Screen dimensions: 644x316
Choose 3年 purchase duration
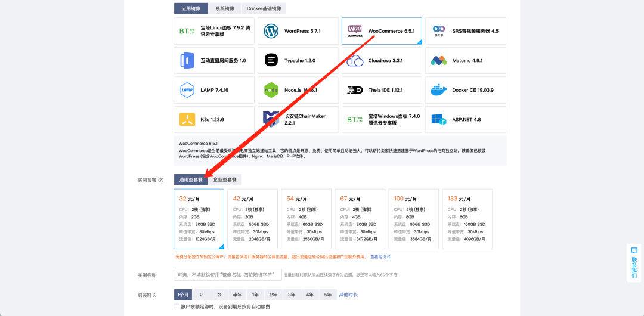coord(292,295)
